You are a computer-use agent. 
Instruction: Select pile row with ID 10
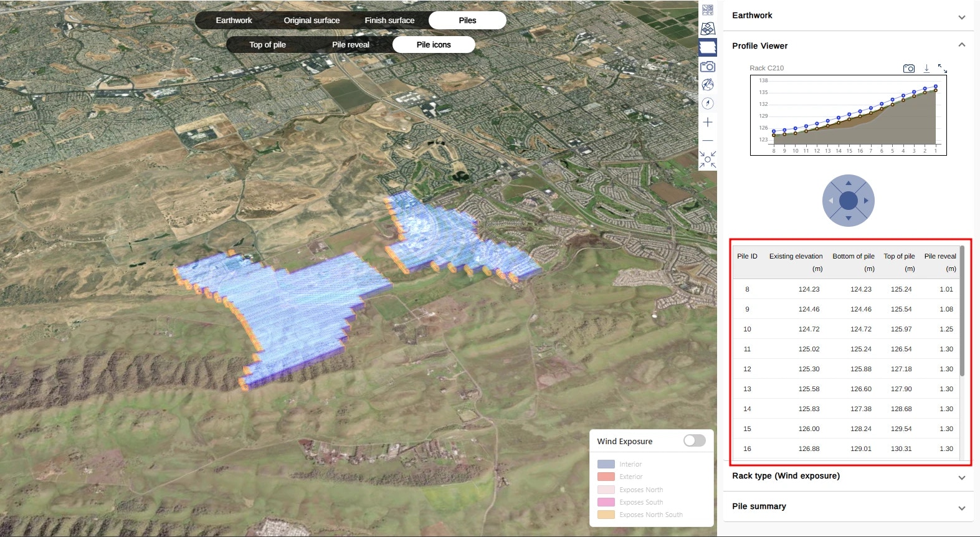(x=846, y=329)
